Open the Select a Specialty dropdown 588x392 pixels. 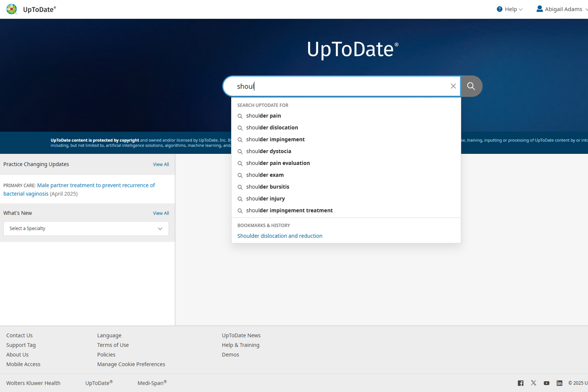[x=86, y=229]
